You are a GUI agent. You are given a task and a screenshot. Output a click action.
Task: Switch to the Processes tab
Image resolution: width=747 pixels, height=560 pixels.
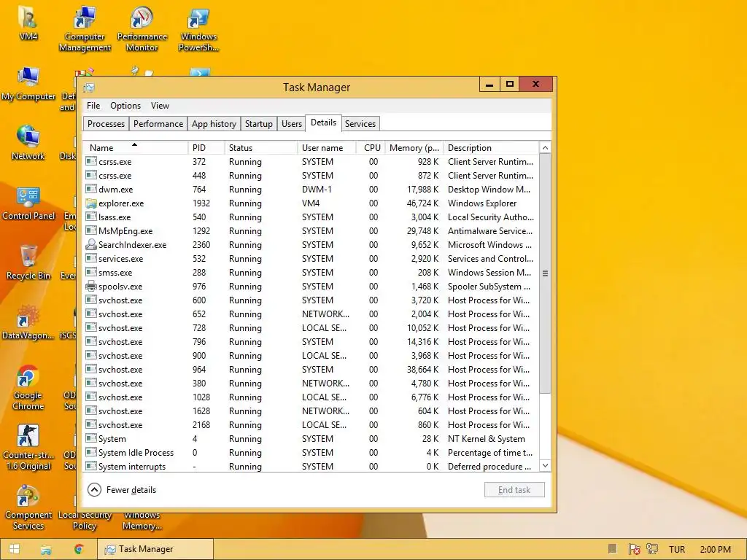tap(106, 124)
